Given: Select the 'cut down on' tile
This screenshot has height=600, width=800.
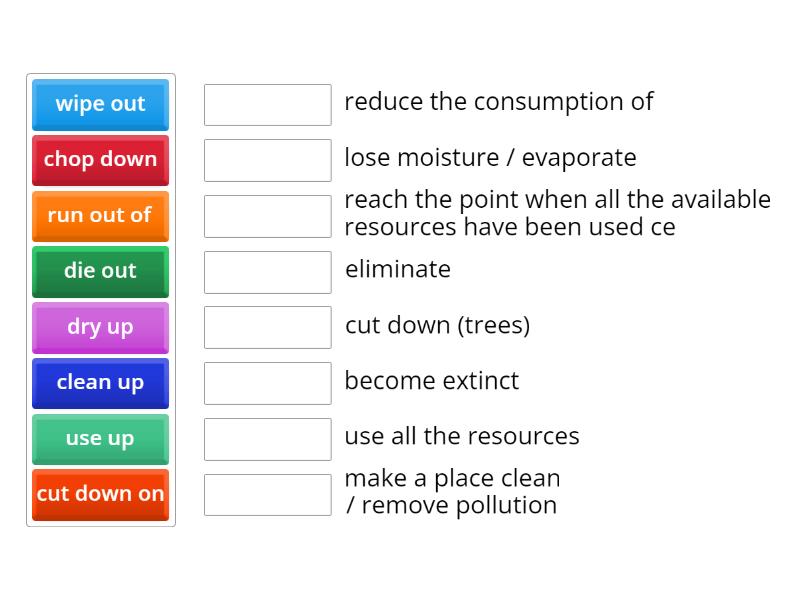Looking at the screenshot, I should point(100,494).
